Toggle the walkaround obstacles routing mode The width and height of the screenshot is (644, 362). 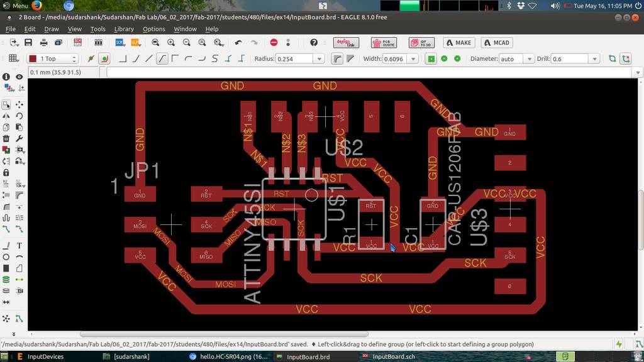pyautogui.click(x=104, y=58)
